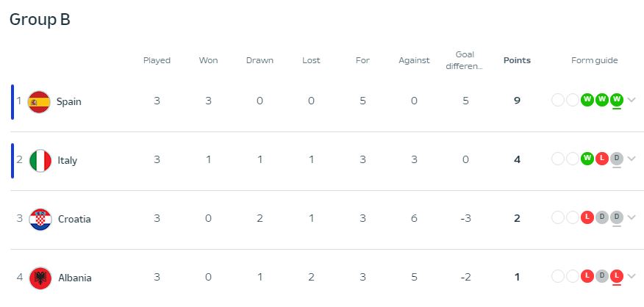Click Albania's latest loss form badge
644x307 pixels.
[x=617, y=276]
